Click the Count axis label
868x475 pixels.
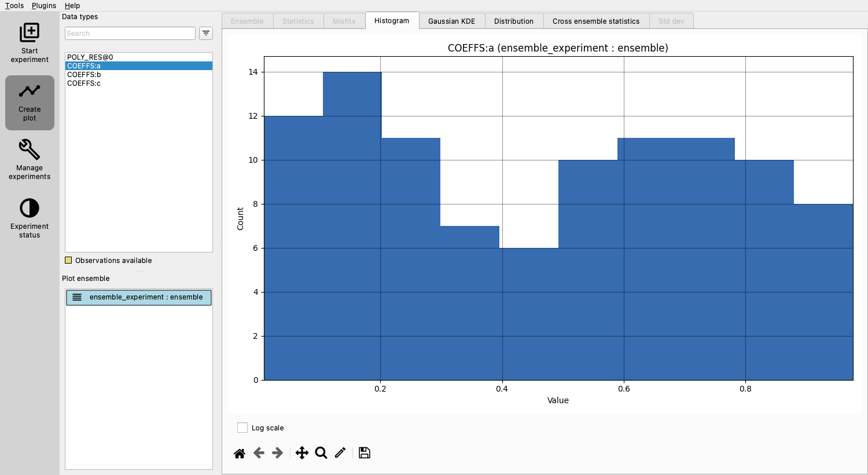pos(240,219)
